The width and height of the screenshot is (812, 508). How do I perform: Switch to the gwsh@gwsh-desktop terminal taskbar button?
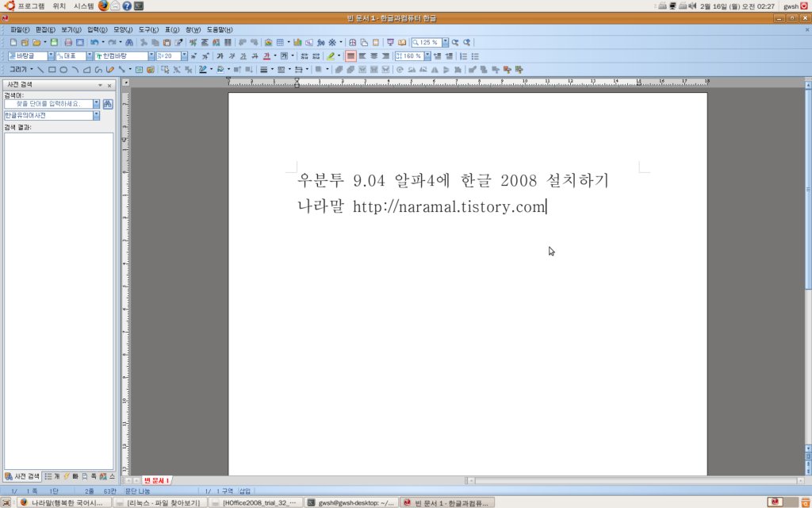351,502
